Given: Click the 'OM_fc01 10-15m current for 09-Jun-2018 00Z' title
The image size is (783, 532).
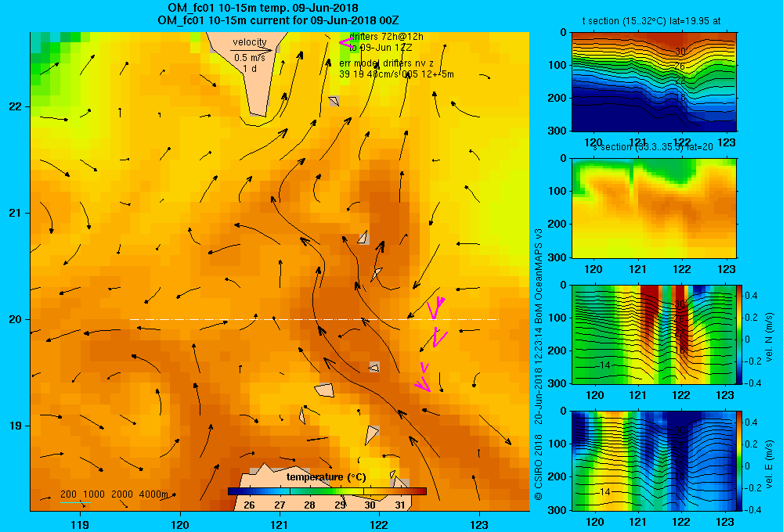Looking at the screenshot, I should 278,20.
